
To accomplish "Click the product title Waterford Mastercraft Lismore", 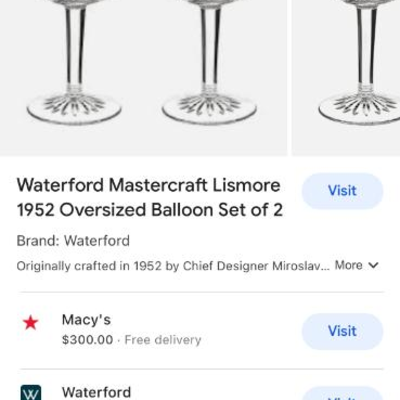I will click(x=149, y=185).
